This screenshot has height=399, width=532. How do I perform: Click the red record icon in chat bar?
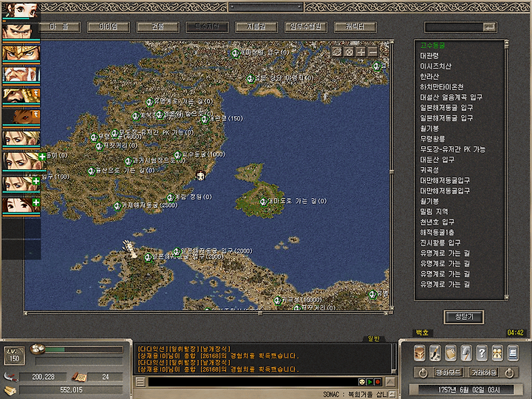coord(378,382)
